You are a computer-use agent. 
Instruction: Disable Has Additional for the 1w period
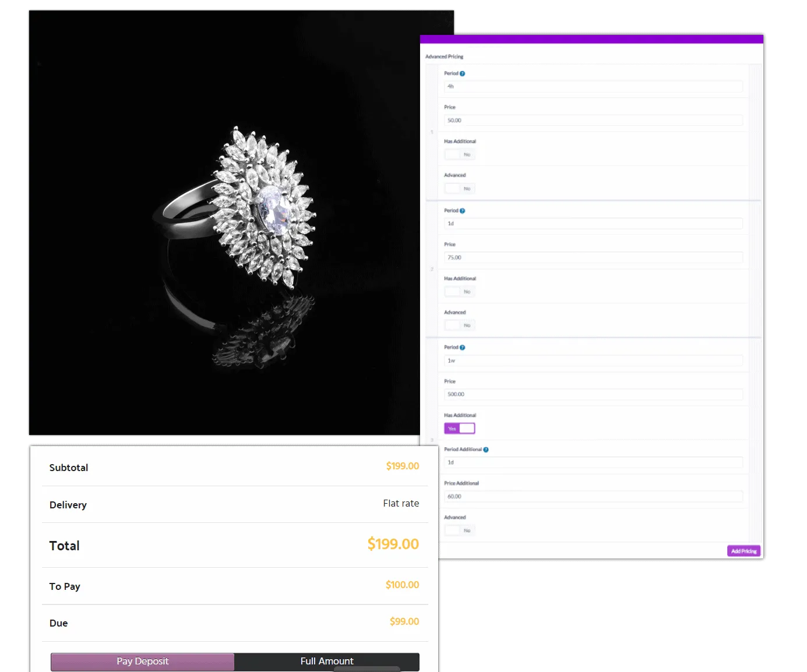coord(460,428)
